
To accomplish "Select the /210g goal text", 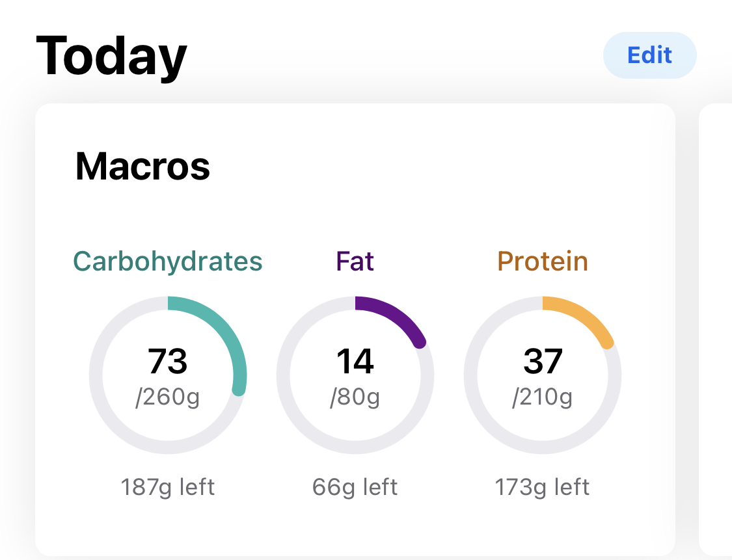I will [x=543, y=397].
